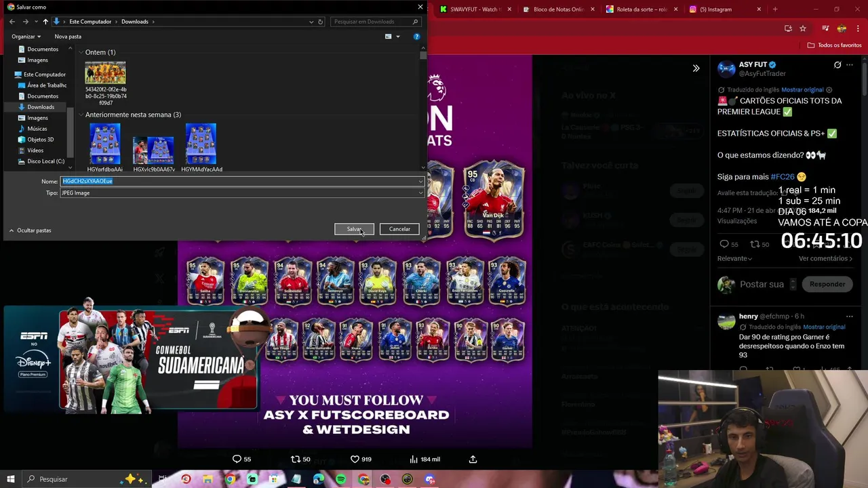868x488 pixels.
Task: Open the Nome field dropdown arrow
Action: coord(420,181)
